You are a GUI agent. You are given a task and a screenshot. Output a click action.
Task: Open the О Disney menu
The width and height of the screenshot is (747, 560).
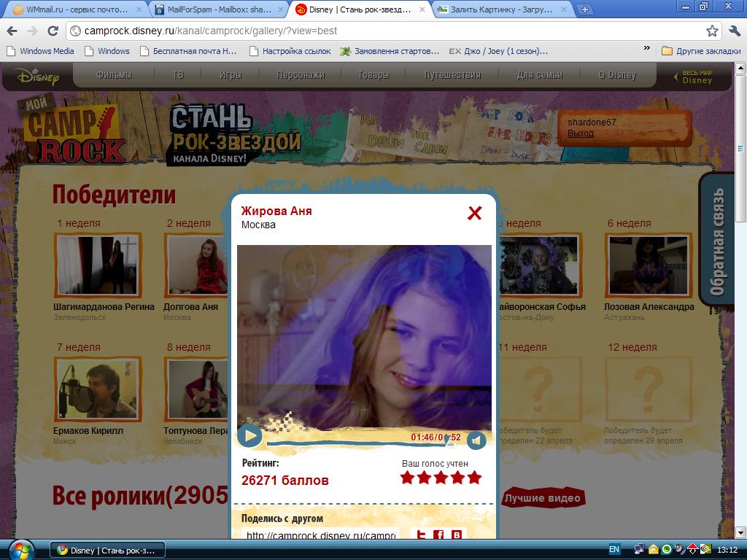coord(617,75)
